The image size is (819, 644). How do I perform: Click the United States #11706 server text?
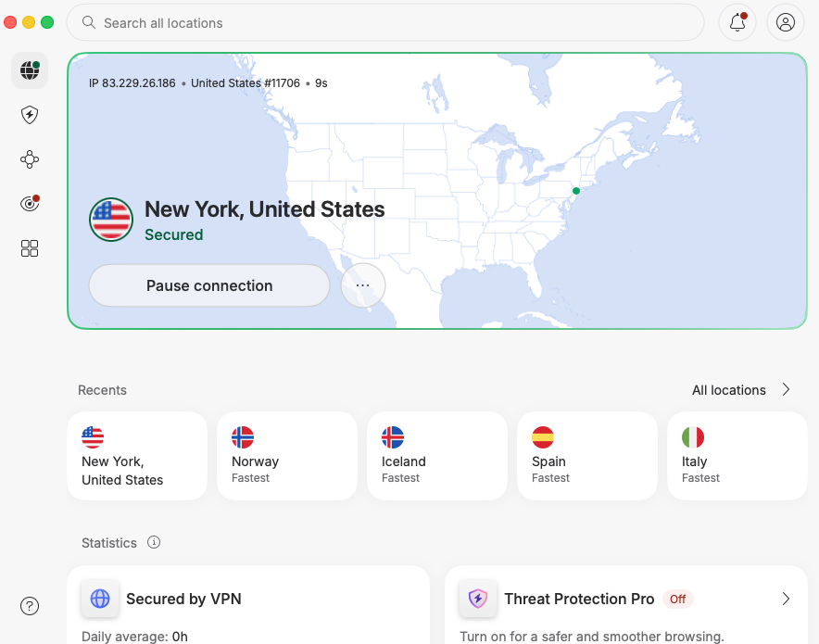coord(246,83)
